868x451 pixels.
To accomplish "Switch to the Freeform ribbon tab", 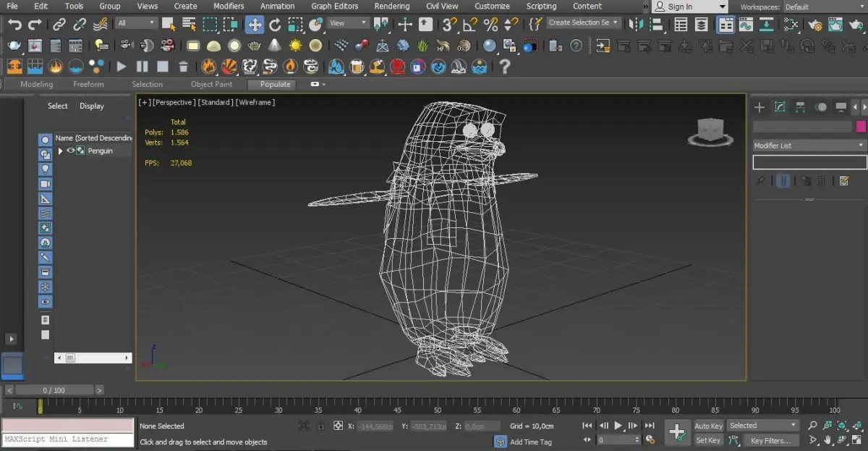I will coord(88,85).
